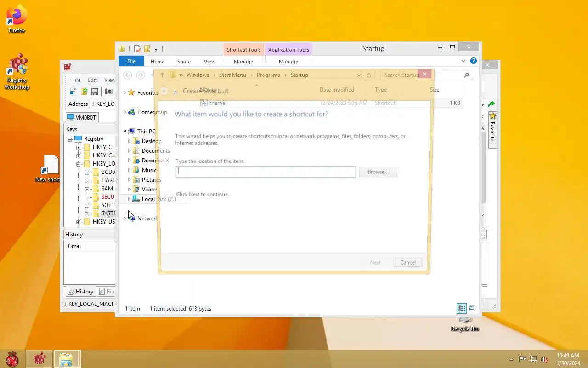The width and height of the screenshot is (588, 368).
Task: Collapse the Registry root node
Action: tap(70, 139)
